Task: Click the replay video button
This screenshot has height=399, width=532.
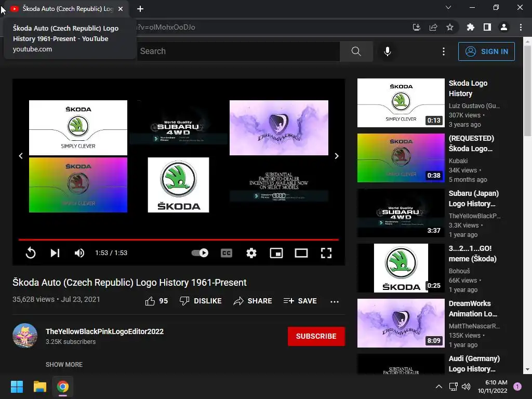Action: [31, 253]
